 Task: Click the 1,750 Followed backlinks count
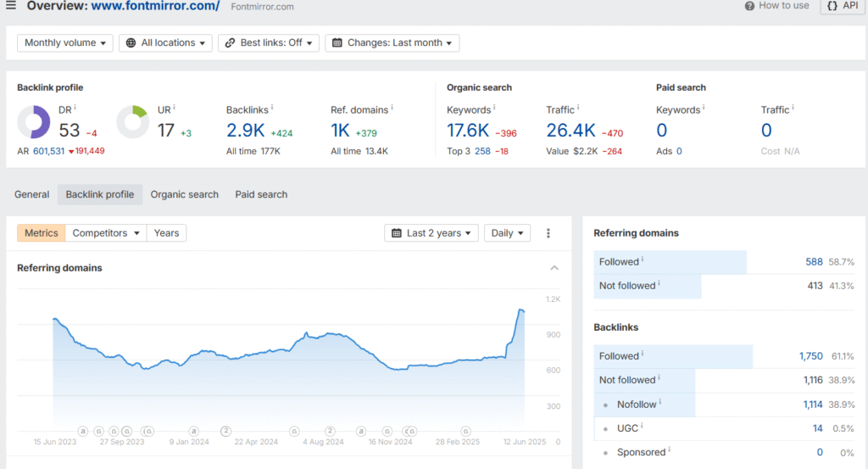click(x=810, y=356)
